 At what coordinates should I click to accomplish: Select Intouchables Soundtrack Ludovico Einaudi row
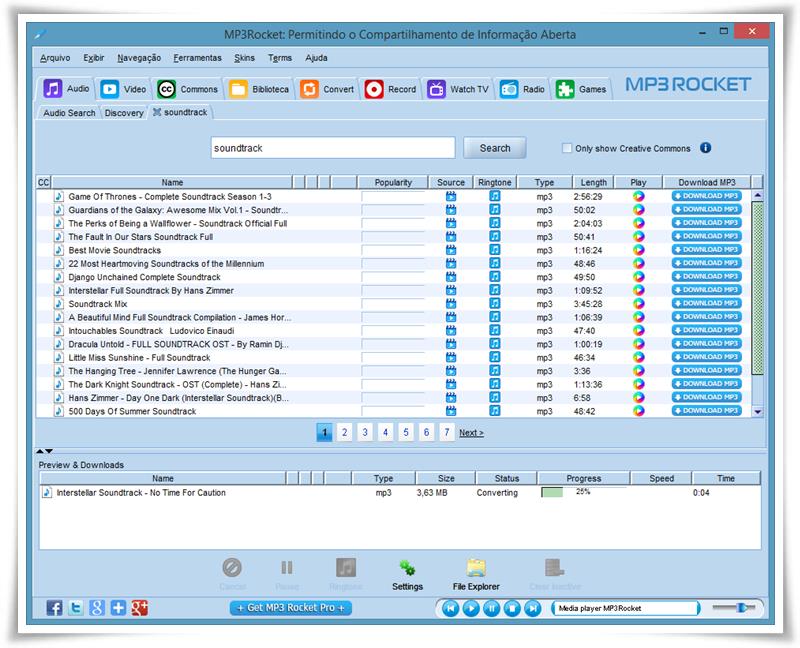coord(394,331)
